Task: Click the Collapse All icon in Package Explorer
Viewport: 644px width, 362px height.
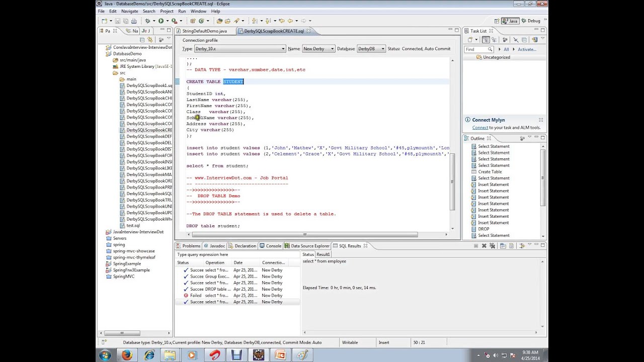Action: (142, 40)
